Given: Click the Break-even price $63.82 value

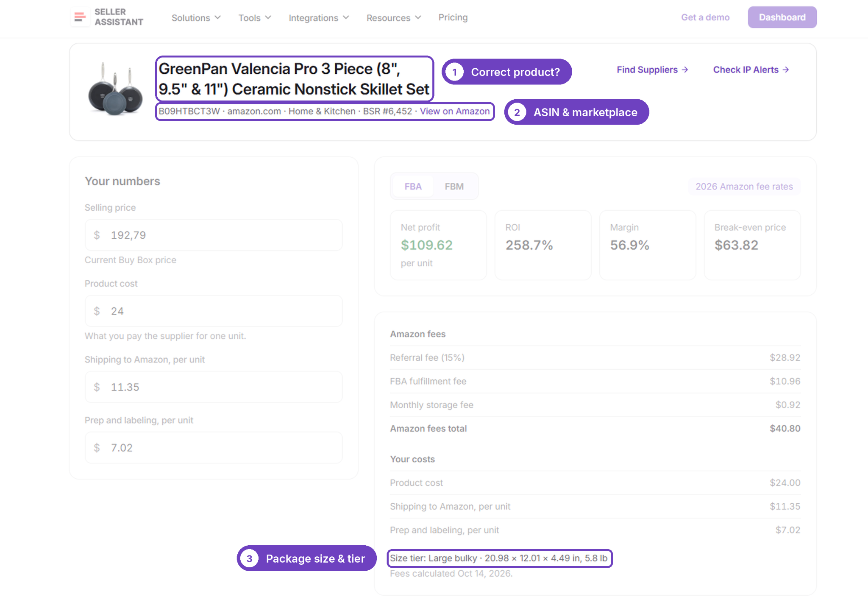Looking at the screenshot, I should [736, 245].
